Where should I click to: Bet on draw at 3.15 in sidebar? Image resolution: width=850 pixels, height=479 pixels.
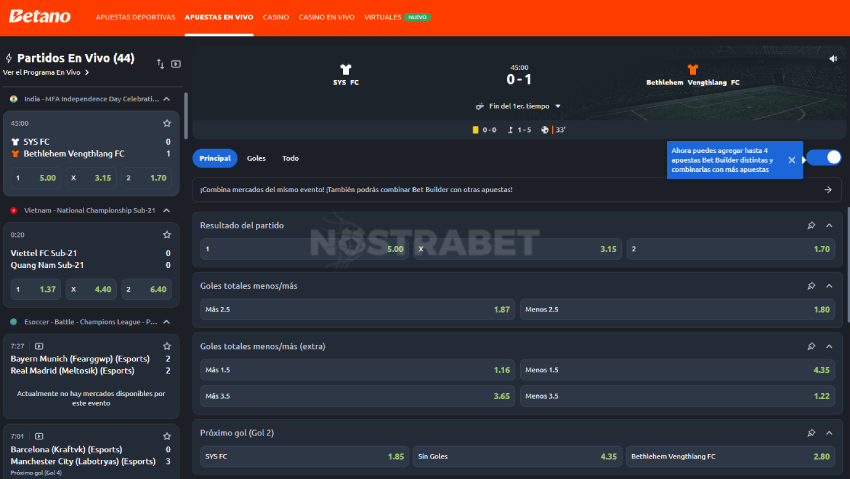(x=91, y=178)
